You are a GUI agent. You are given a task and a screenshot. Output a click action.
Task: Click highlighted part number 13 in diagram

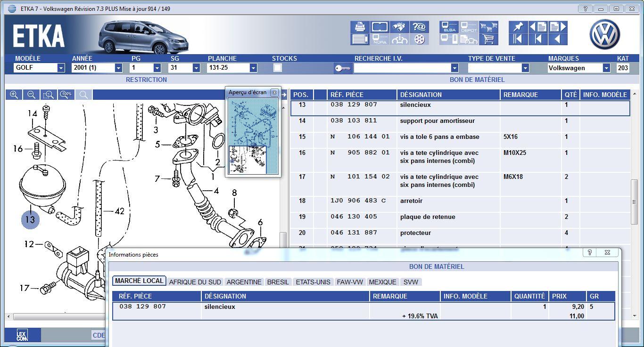click(30, 219)
